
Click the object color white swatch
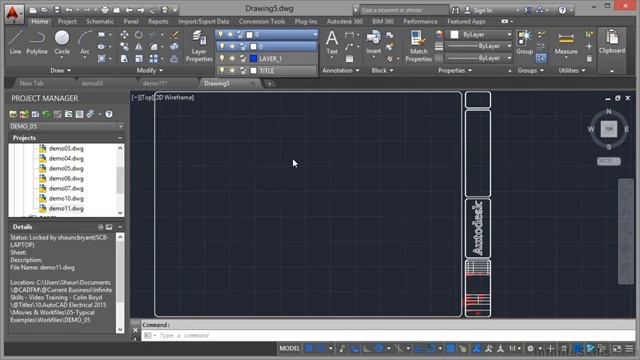[x=454, y=35]
